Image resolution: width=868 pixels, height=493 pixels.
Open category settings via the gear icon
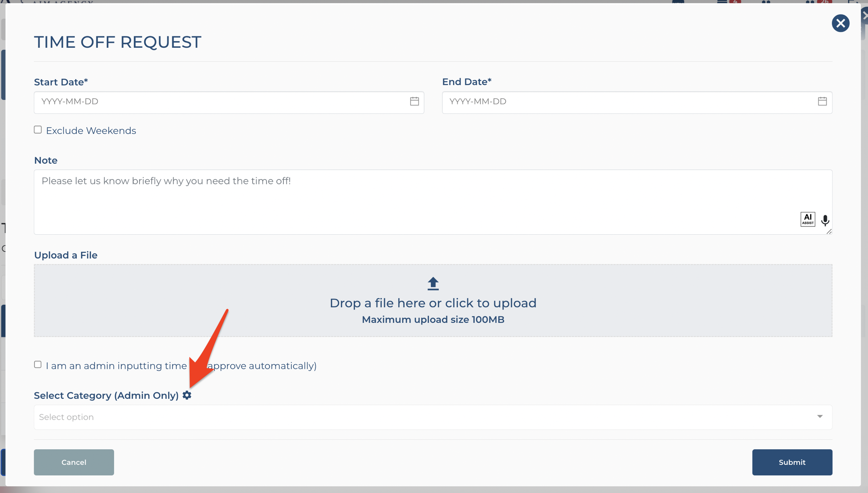(187, 395)
